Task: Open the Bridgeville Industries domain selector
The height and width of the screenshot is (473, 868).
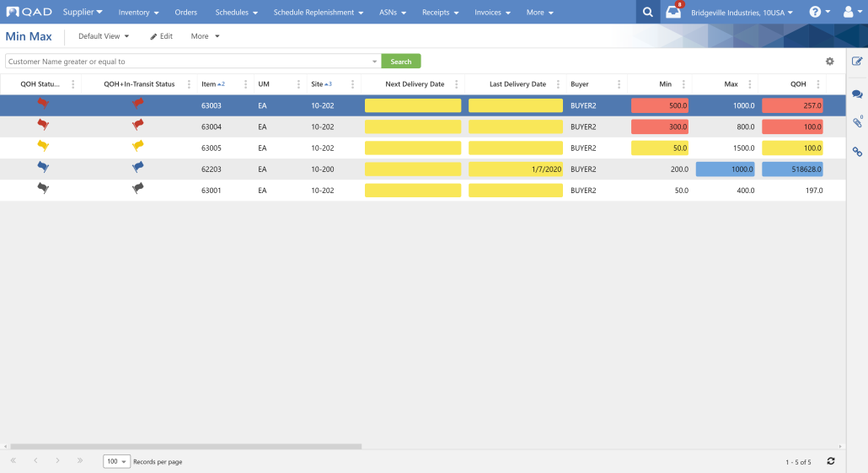Action: pyautogui.click(x=742, y=12)
